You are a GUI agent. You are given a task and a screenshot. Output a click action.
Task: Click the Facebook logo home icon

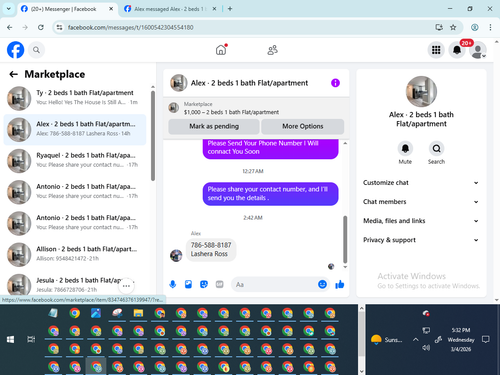[x=15, y=50]
